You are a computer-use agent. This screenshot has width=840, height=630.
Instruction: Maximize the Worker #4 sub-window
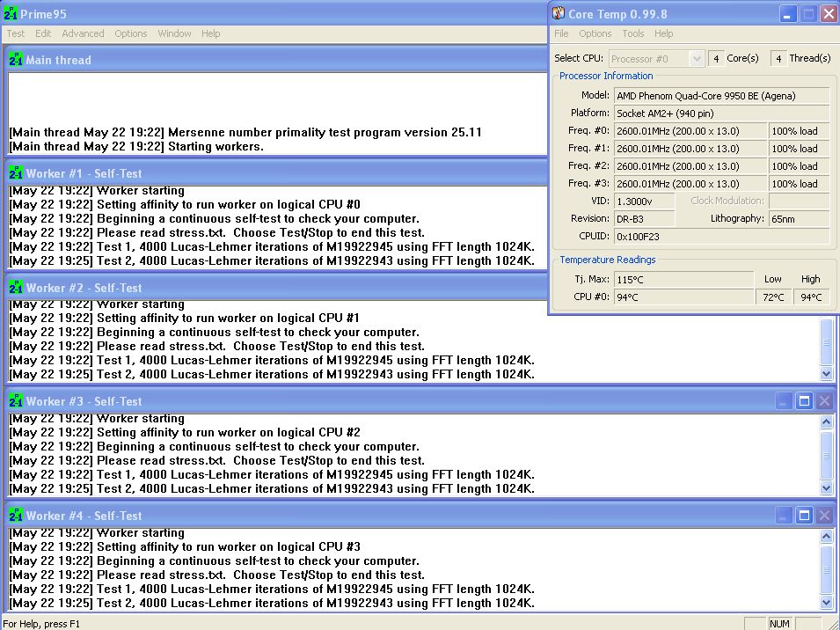(x=804, y=516)
